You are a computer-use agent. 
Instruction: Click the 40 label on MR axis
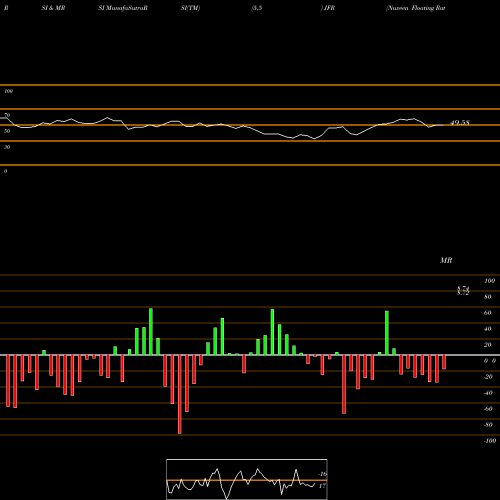tap(488, 329)
